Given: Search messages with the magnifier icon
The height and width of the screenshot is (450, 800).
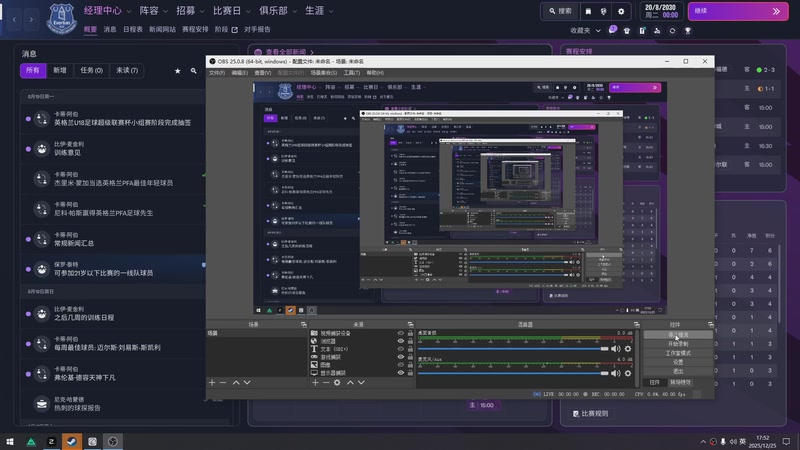Looking at the screenshot, I should [x=193, y=71].
